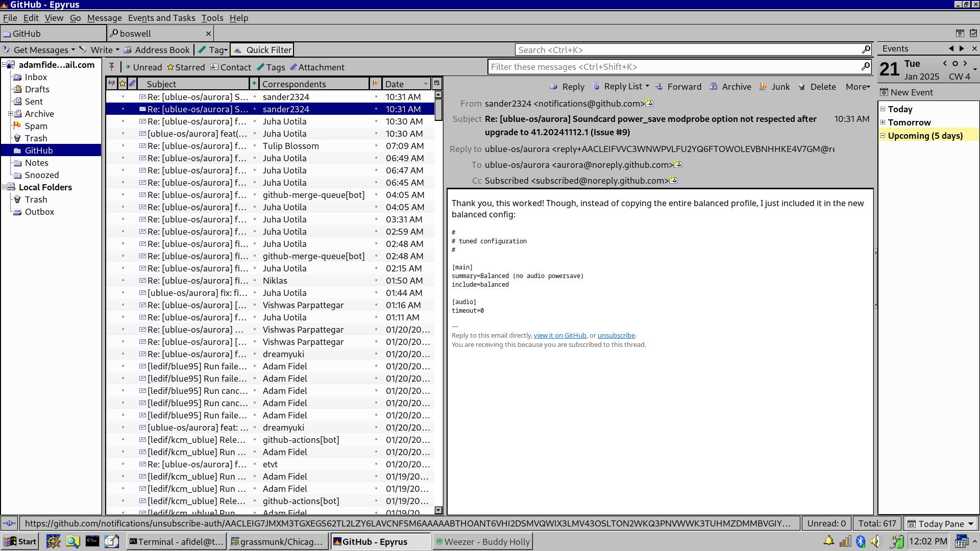Open the File menu
Screen dimensions: 980x551
click(x=10, y=18)
